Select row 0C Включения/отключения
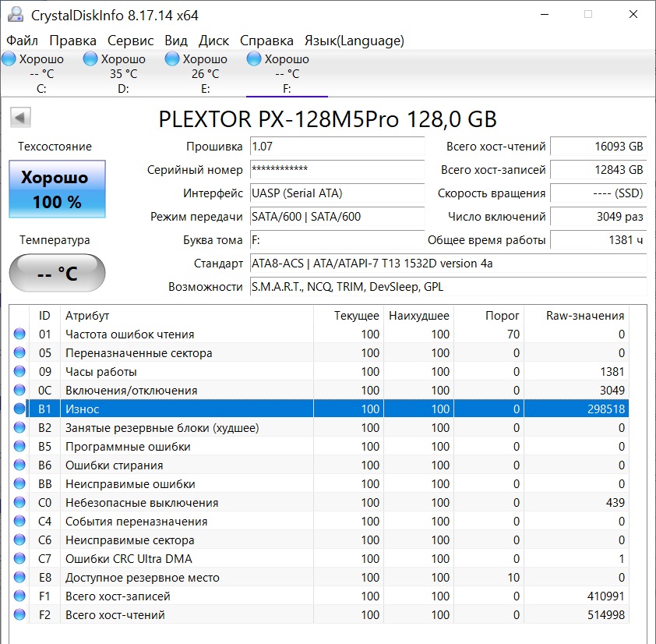The height and width of the screenshot is (644, 656). [319, 391]
